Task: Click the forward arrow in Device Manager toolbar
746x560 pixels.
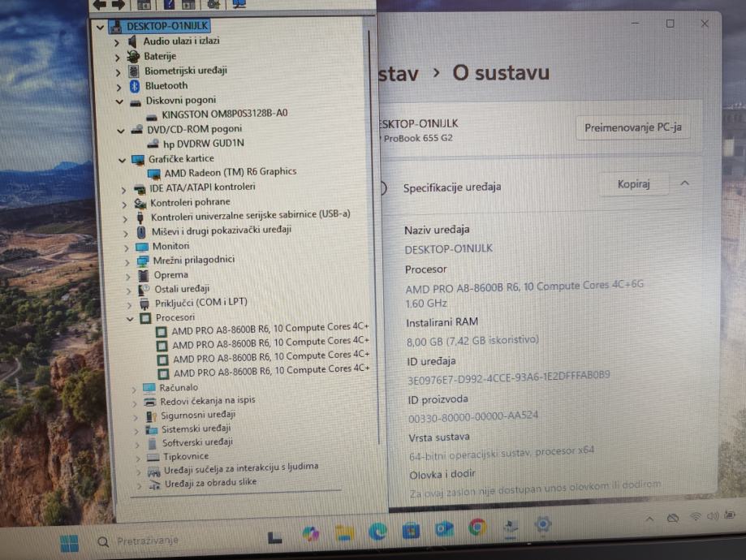Action: pyautogui.click(x=118, y=5)
